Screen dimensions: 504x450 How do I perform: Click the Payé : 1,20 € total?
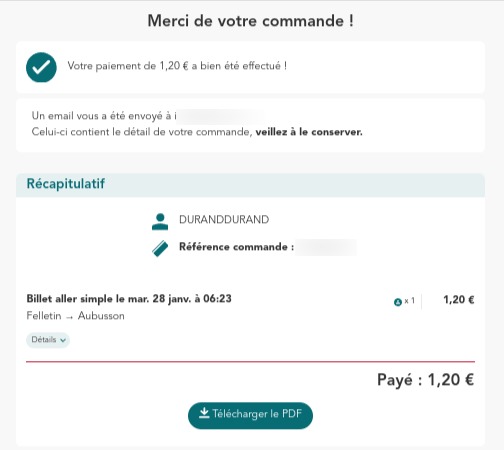click(426, 380)
